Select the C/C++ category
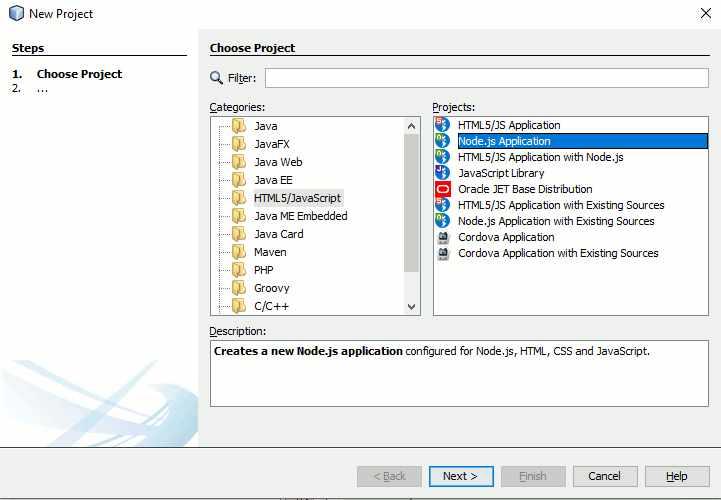721x500 pixels. 271,306
